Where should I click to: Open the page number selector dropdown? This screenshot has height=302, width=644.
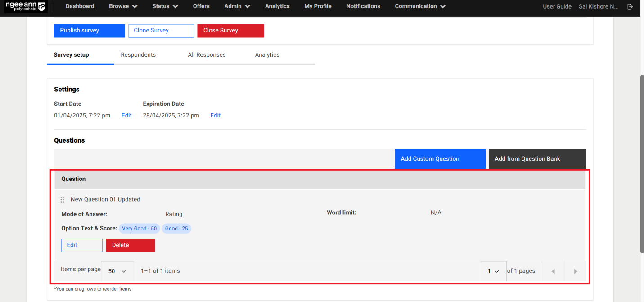click(493, 271)
